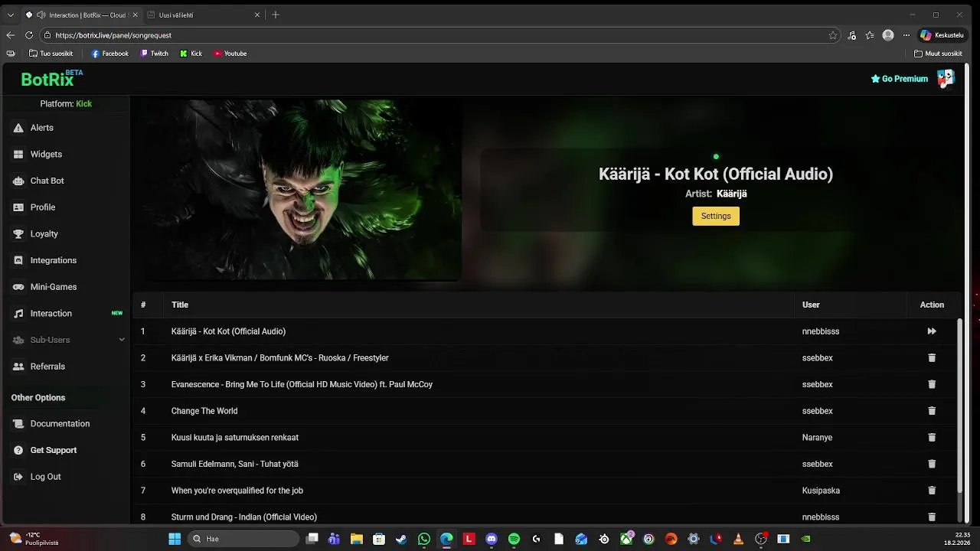This screenshot has height=551, width=980.
Task: Remove Sturm und Drang - Indian request
Action: [932, 517]
